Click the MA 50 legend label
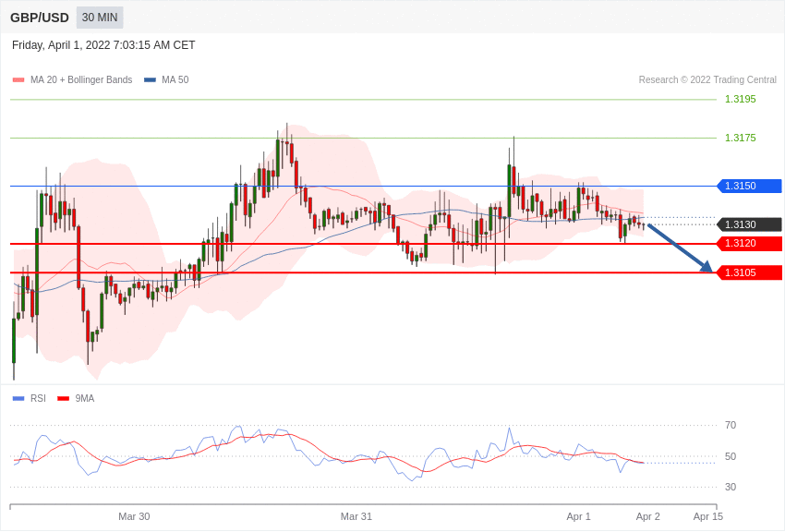The height and width of the screenshot is (532, 785). 175,80
